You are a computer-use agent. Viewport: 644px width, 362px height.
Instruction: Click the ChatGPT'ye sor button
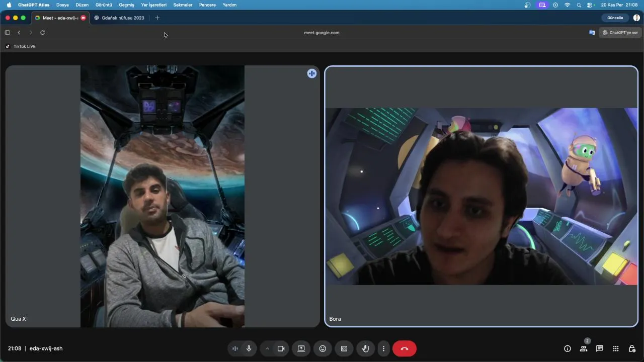click(x=620, y=33)
